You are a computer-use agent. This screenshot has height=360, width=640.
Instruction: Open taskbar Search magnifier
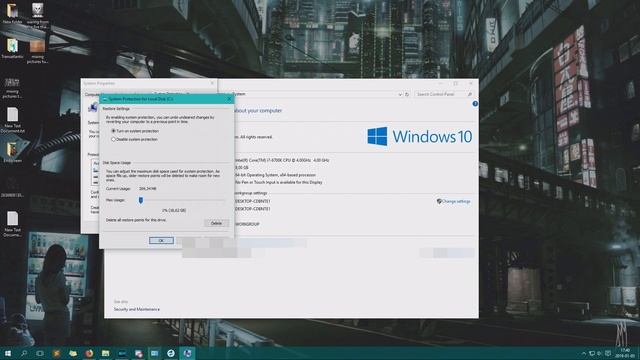[24, 353]
